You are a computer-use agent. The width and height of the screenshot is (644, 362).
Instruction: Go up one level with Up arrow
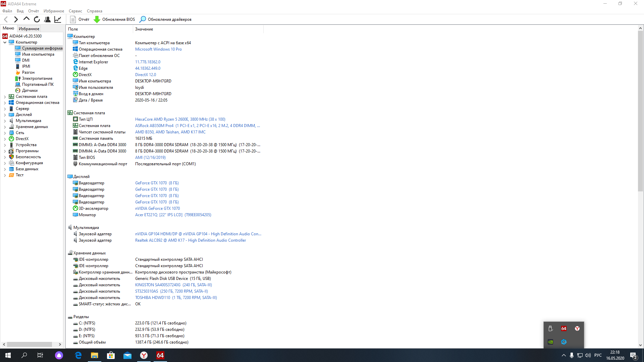(26, 19)
